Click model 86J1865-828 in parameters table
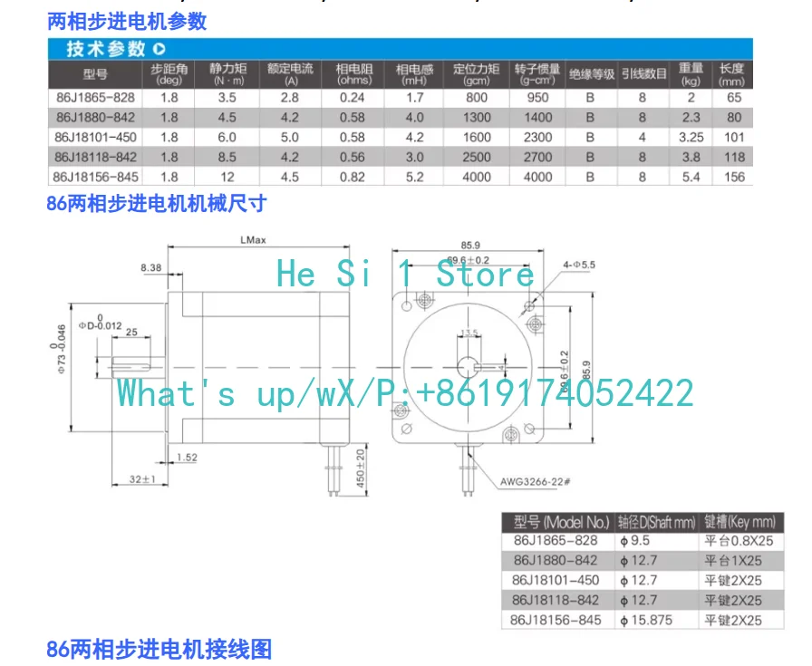The image size is (812, 666). (x=95, y=98)
